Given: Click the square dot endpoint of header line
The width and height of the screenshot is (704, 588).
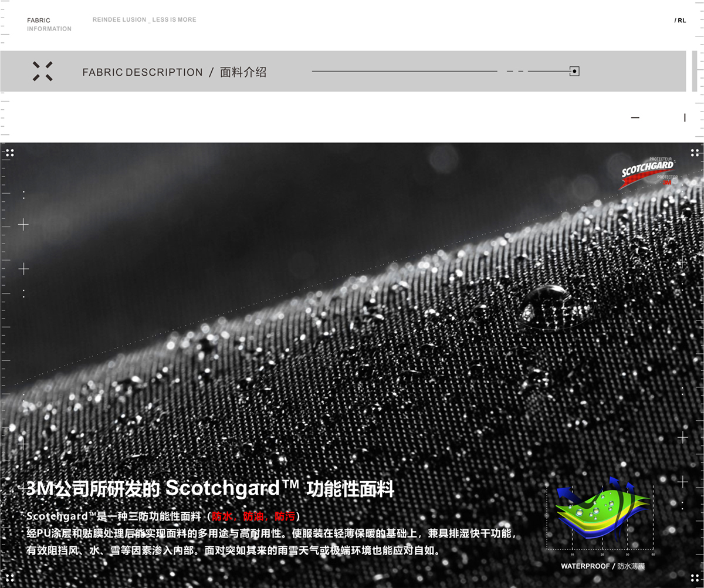Looking at the screenshot, I should click(x=574, y=72).
